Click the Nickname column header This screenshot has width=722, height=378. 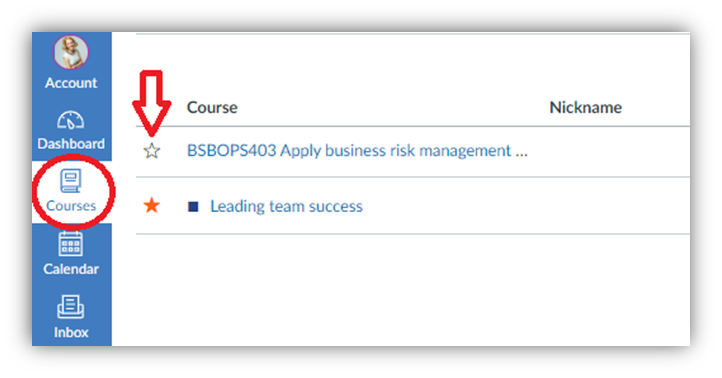[586, 107]
